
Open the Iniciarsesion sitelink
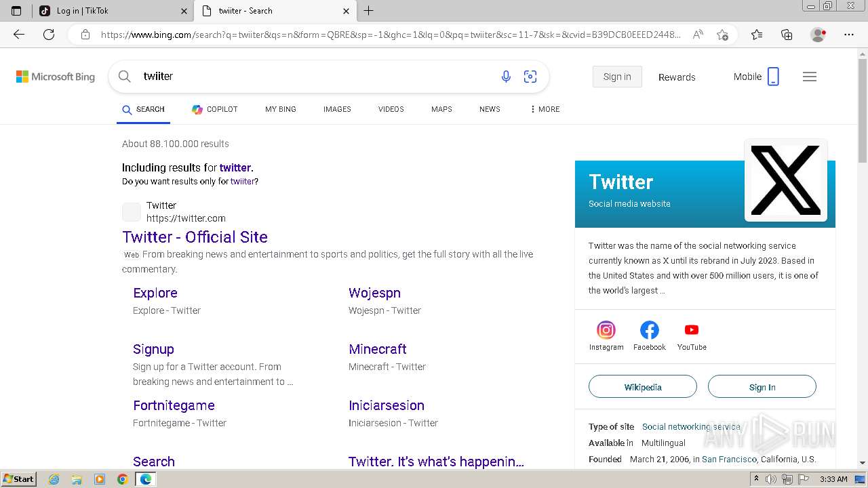(387, 405)
